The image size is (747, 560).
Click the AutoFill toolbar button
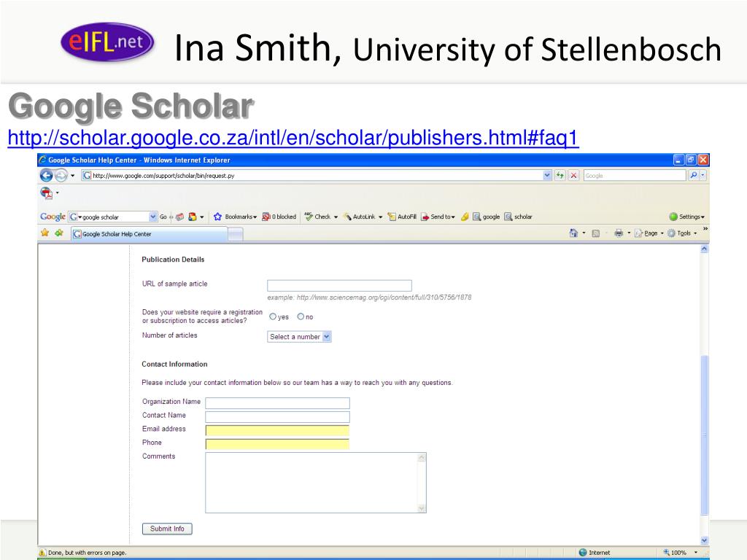pos(402,217)
